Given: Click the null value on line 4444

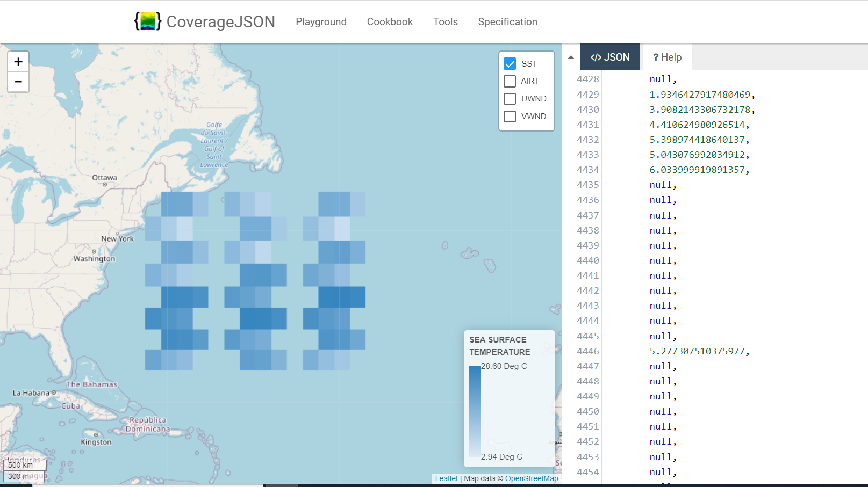Looking at the screenshot, I should click(x=661, y=321).
